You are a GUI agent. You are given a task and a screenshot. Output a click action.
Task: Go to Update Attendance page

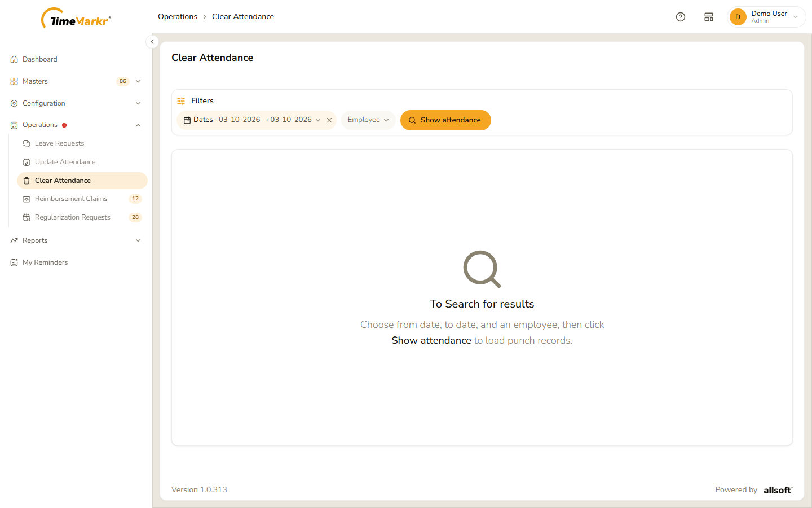(82, 162)
